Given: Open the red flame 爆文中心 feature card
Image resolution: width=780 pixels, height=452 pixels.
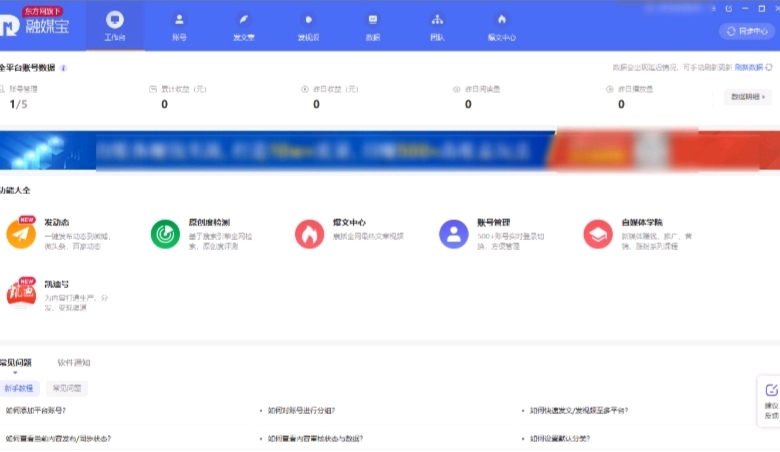Looking at the screenshot, I should pos(349,234).
